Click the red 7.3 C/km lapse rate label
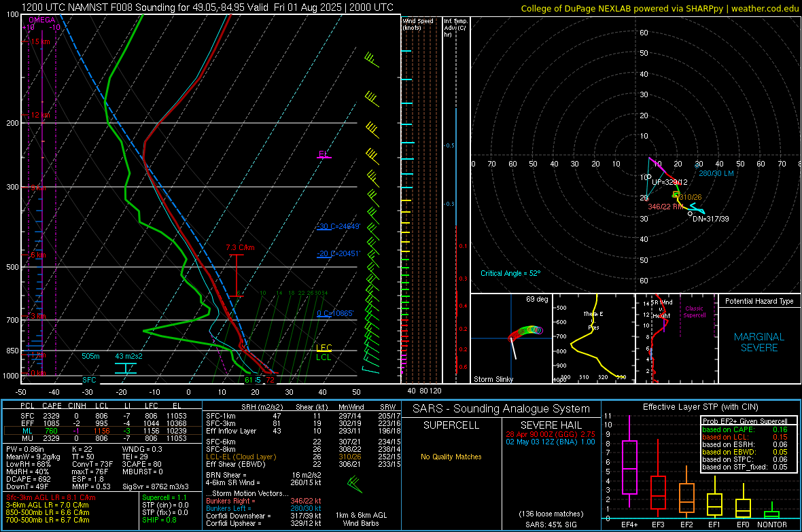The image size is (802, 532). [x=241, y=247]
